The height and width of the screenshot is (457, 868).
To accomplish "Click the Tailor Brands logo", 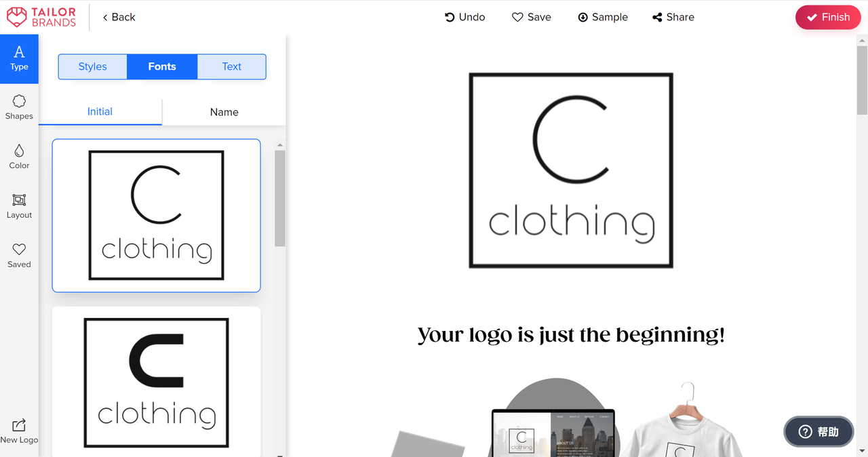I will [x=41, y=17].
